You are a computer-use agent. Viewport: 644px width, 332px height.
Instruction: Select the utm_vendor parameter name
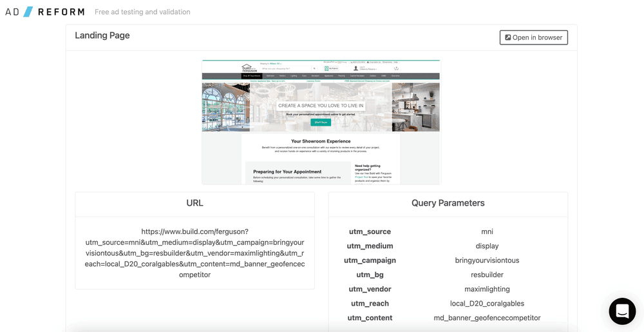370,289
